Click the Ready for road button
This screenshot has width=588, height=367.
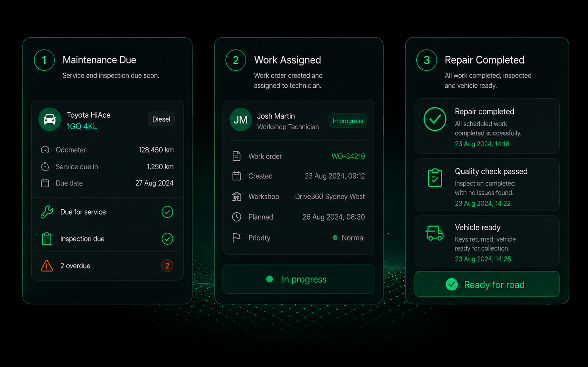[x=487, y=284]
